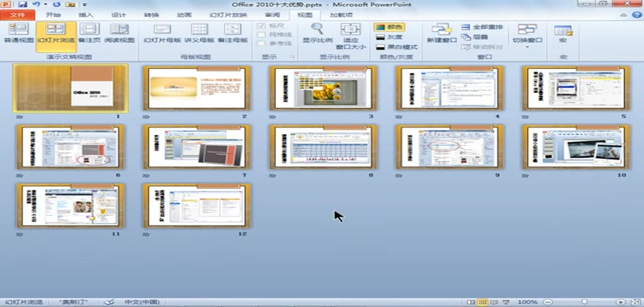Open 显示比例 zoom dialog
Viewport: 644px width, 307px height.
(317, 33)
